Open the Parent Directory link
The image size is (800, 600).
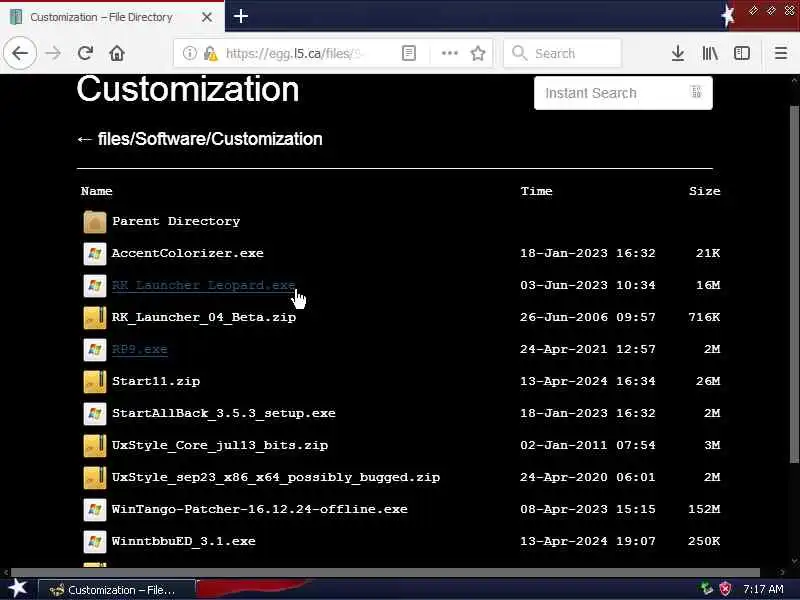(176, 221)
